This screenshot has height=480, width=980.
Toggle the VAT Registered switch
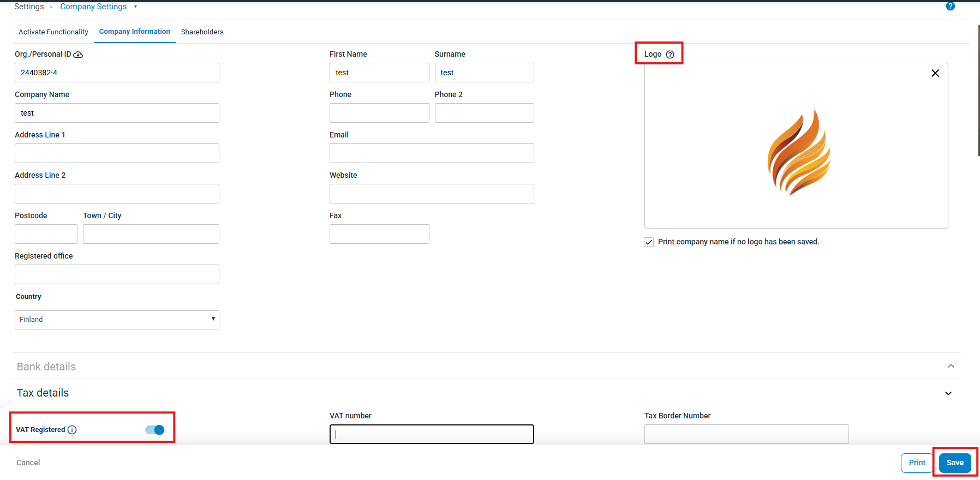pos(155,430)
